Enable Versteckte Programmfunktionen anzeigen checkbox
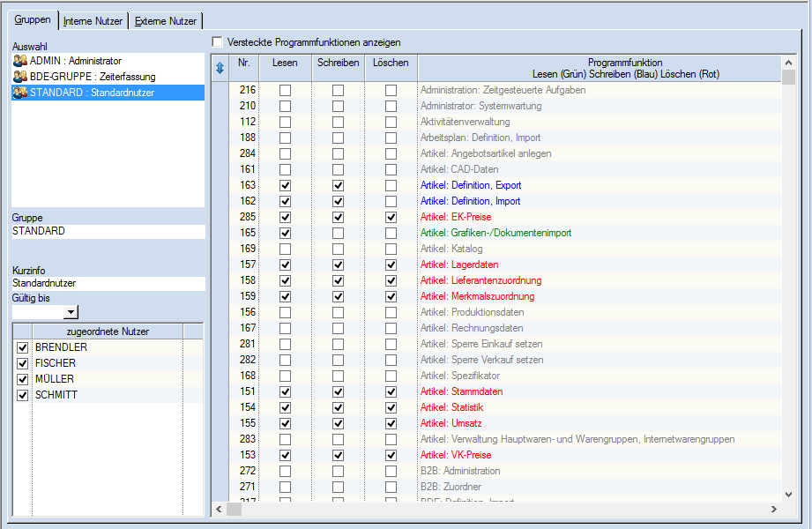 (x=218, y=41)
